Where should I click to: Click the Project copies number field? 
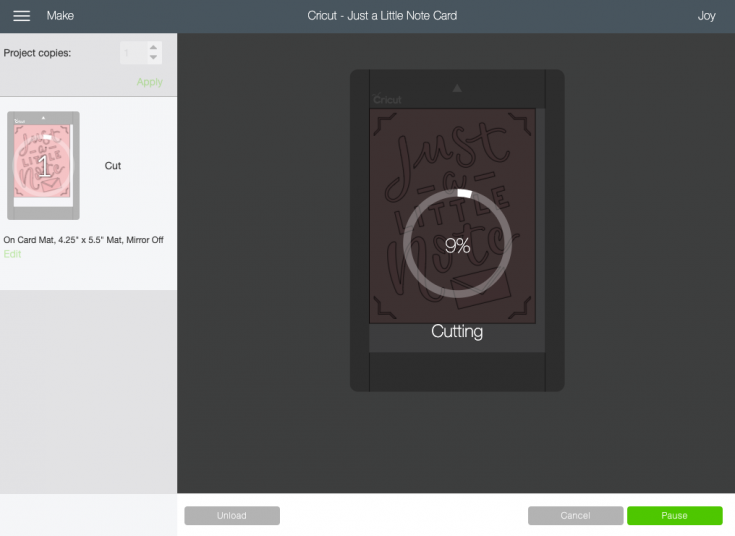134,53
